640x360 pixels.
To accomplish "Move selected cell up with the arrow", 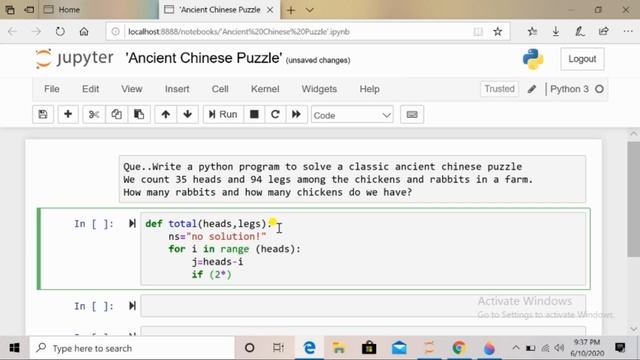I will 165,115.
